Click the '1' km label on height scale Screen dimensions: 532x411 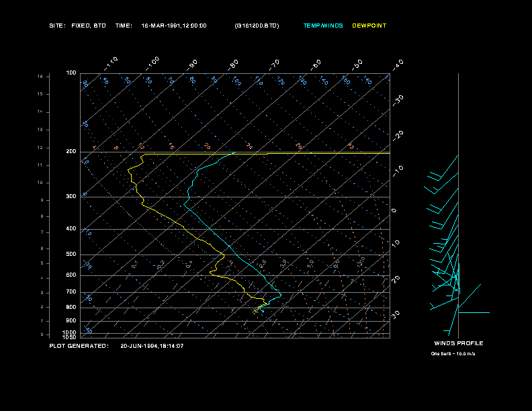point(42,321)
